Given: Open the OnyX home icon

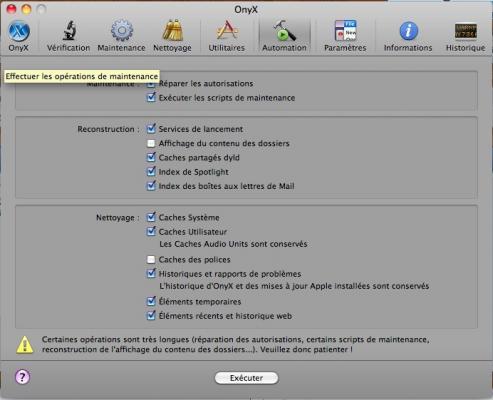Looking at the screenshot, I should pos(19,31).
